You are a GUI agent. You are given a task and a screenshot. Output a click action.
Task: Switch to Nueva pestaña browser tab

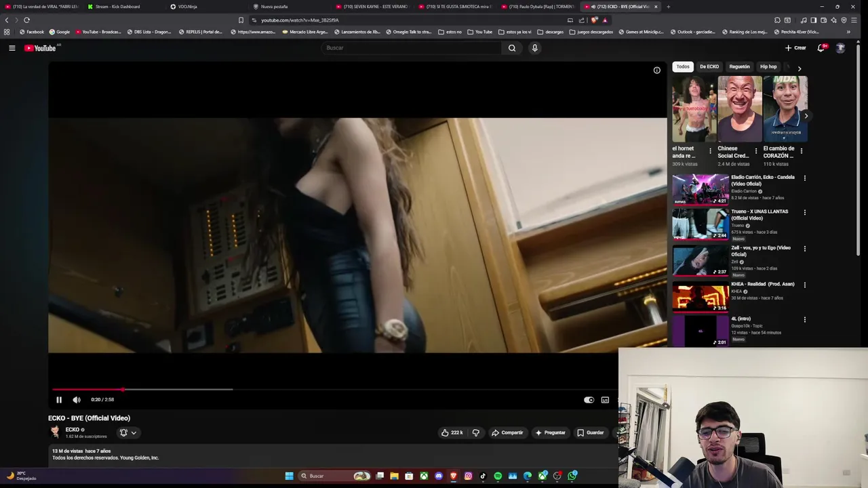(275, 7)
